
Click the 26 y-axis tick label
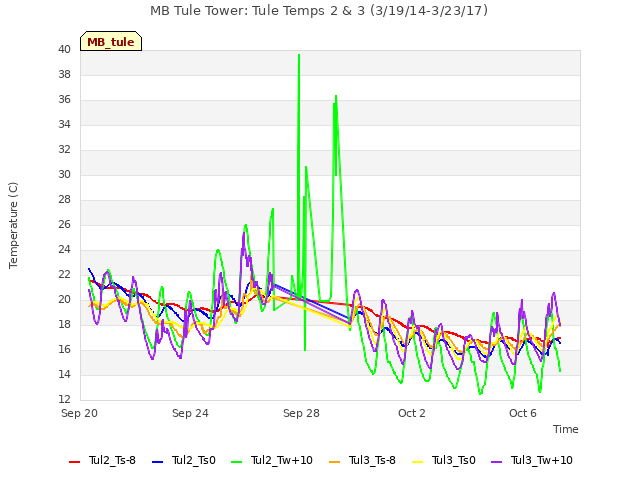coord(64,224)
